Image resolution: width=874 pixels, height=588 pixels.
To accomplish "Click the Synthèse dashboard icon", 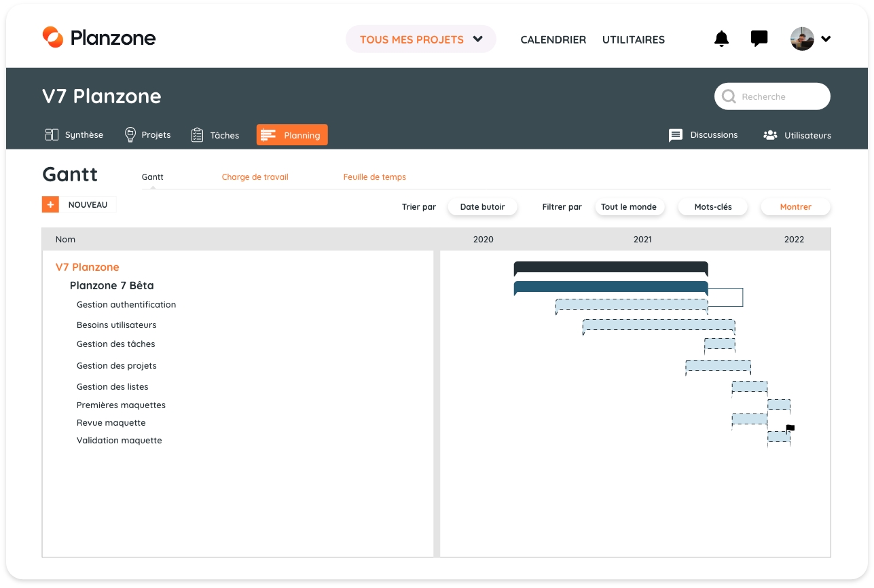I will click(52, 135).
